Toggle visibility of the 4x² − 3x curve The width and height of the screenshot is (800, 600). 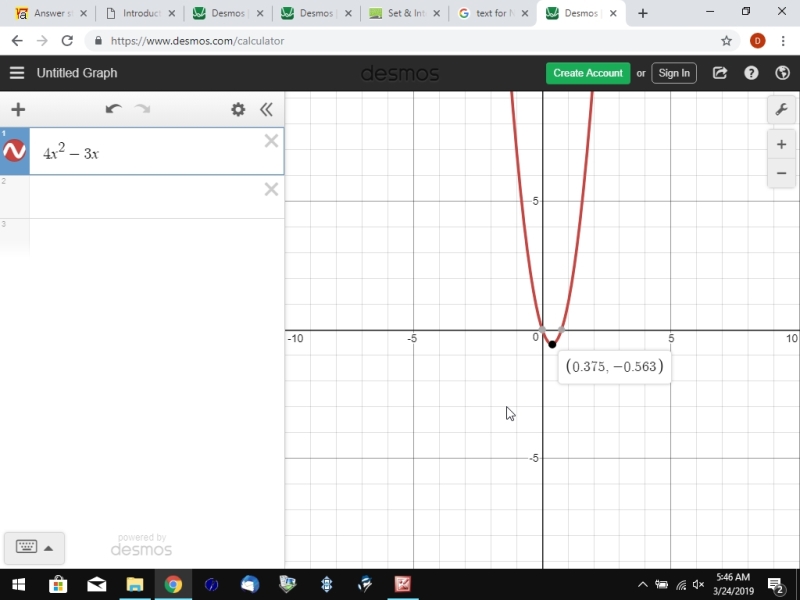click(15, 151)
